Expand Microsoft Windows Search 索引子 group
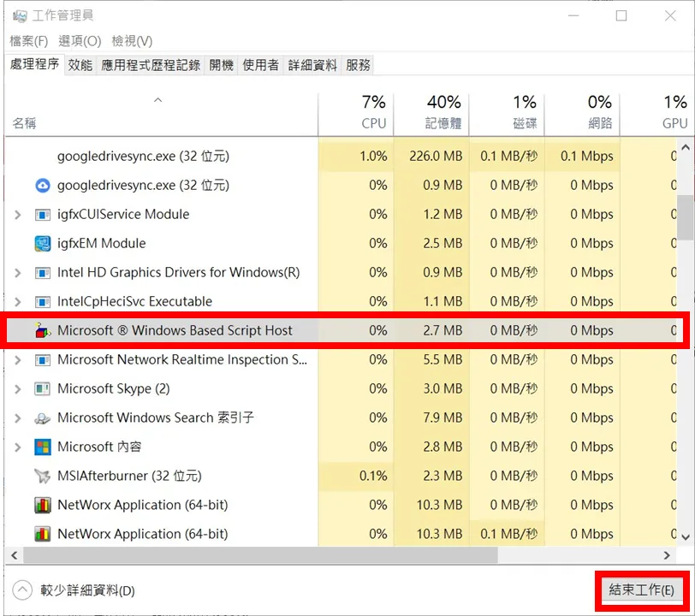Screen dimensions: 695x616 (18, 418)
